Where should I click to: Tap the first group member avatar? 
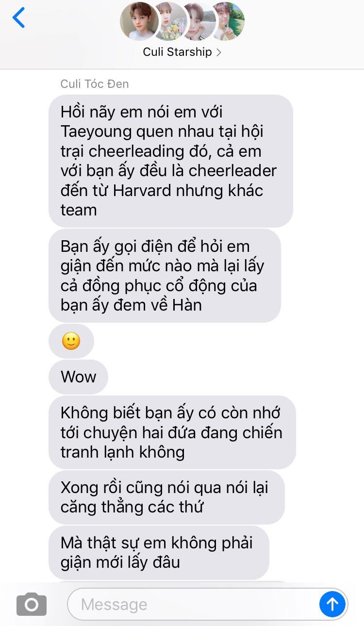pos(139,21)
